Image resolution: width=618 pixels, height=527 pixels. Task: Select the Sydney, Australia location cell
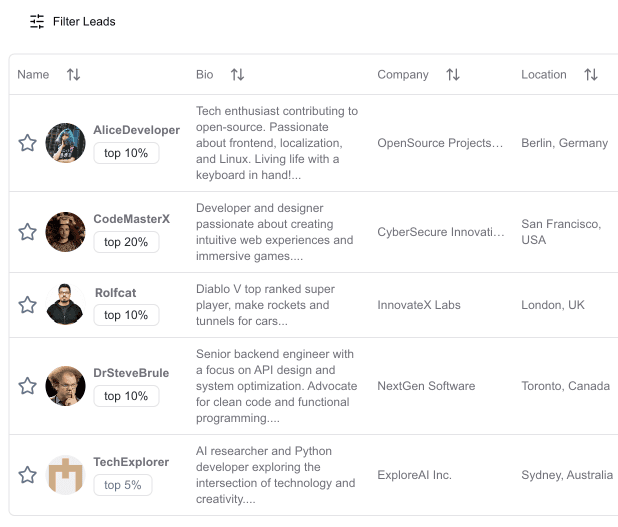567,475
